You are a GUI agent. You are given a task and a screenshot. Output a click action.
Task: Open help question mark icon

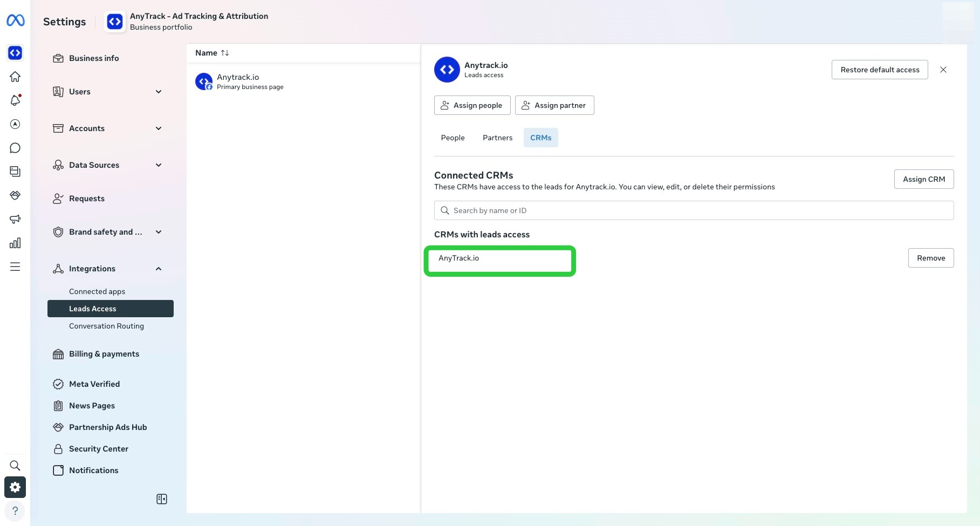click(15, 511)
